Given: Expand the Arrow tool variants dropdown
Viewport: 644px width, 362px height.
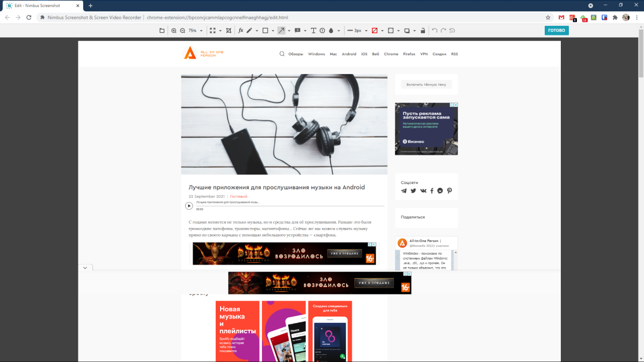Looking at the screenshot, I should click(x=289, y=31).
